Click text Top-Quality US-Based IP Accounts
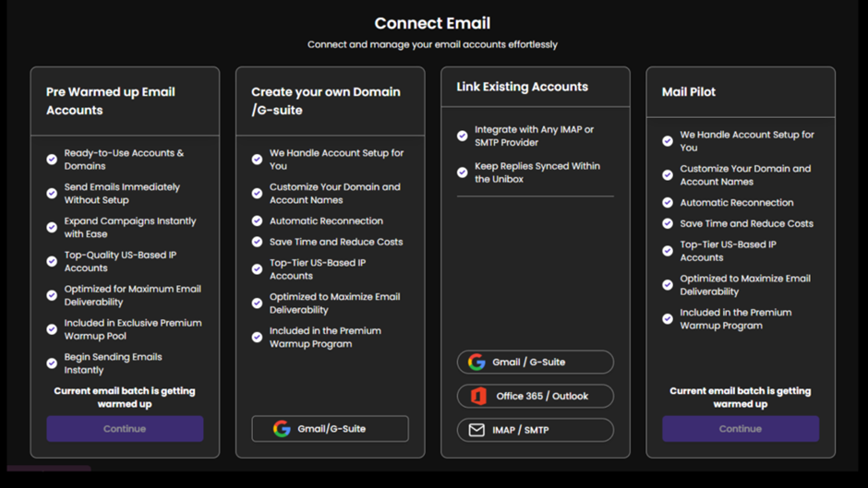The width and height of the screenshot is (868, 488). tap(120, 261)
